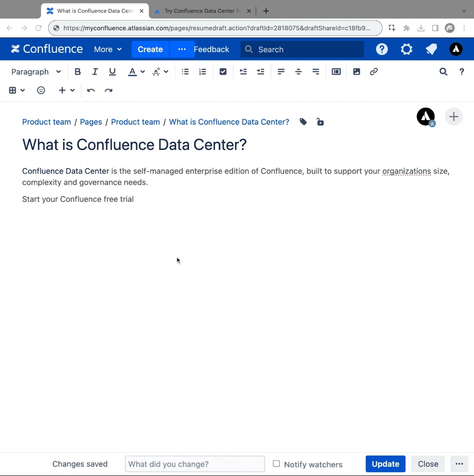Open page restrictions lock icon
The image size is (474, 476).
pyautogui.click(x=320, y=122)
